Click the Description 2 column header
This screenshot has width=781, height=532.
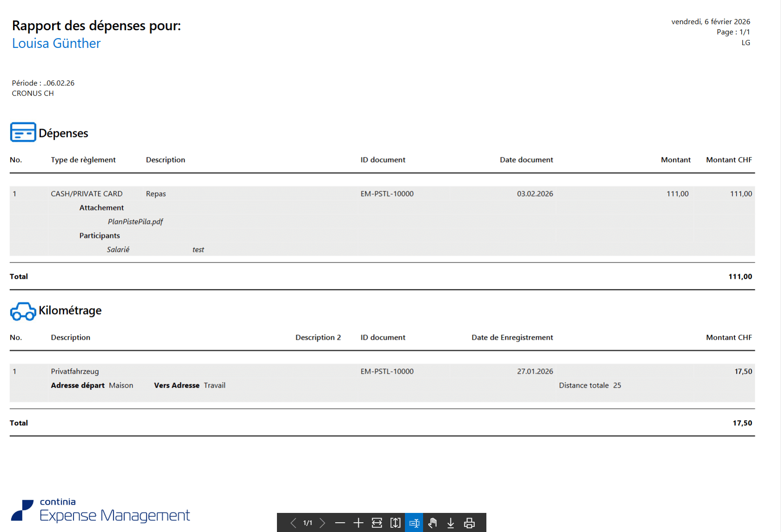click(x=318, y=337)
